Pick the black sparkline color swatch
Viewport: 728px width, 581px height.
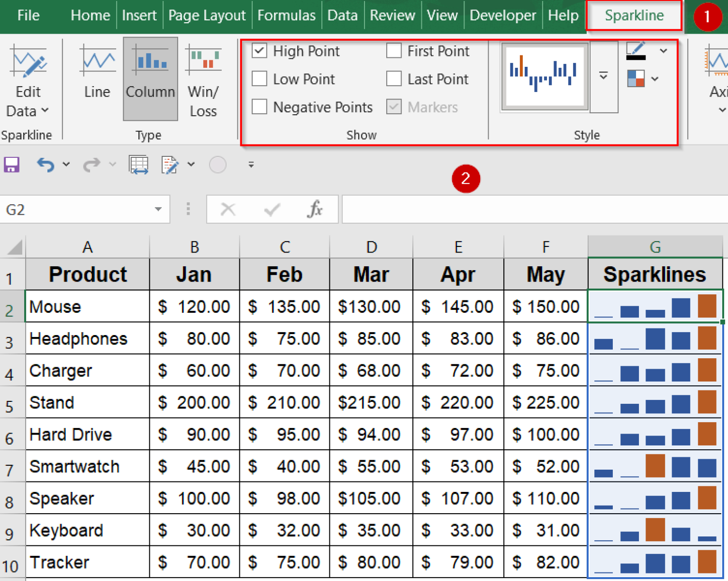point(637,57)
